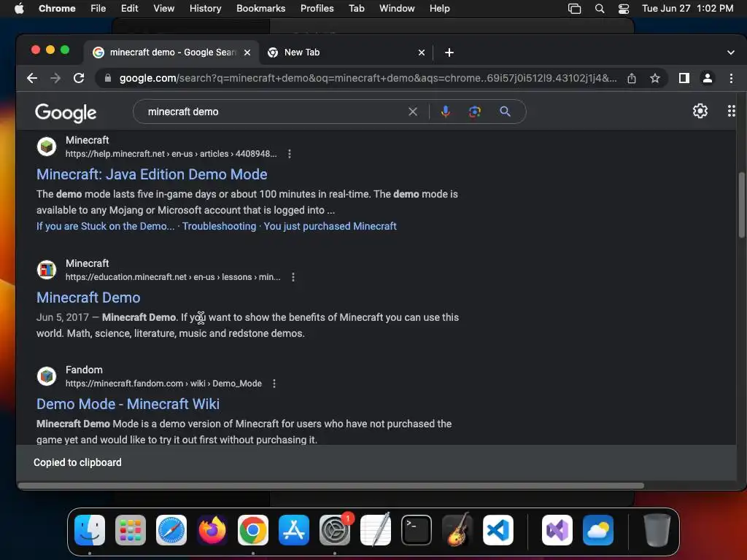The image size is (747, 560).
Task: Switch to the New Tab tab
Action: 346,52
